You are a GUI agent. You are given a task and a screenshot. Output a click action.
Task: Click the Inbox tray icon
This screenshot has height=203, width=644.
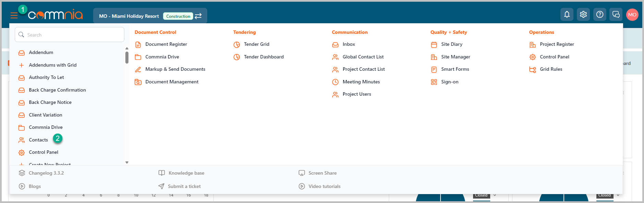point(335,44)
